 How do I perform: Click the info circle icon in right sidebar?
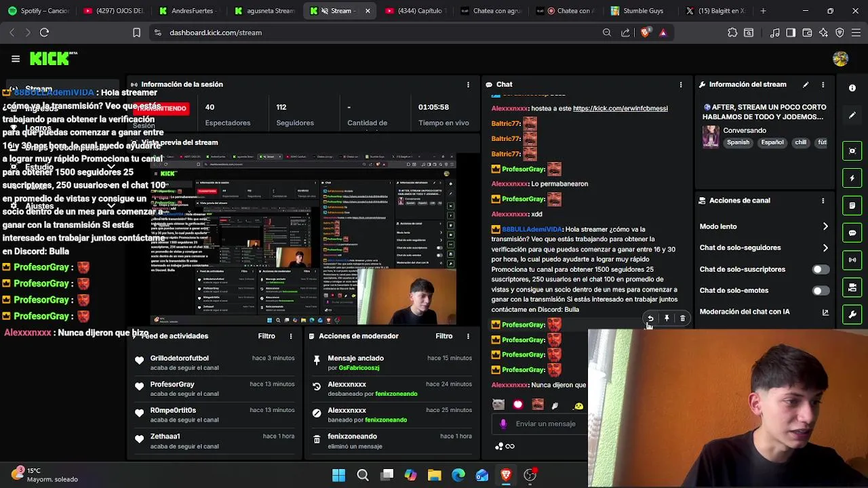pyautogui.click(x=852, y=88)
